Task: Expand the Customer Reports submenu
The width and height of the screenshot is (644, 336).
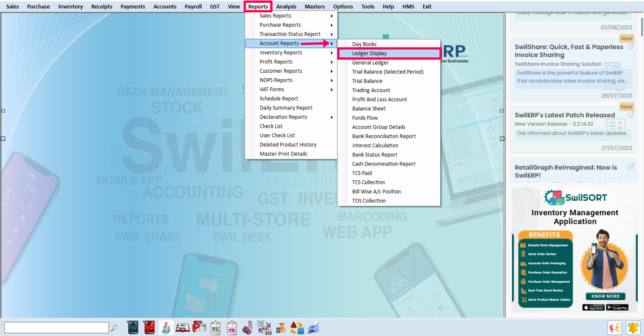Action: [x=291, y=71]
